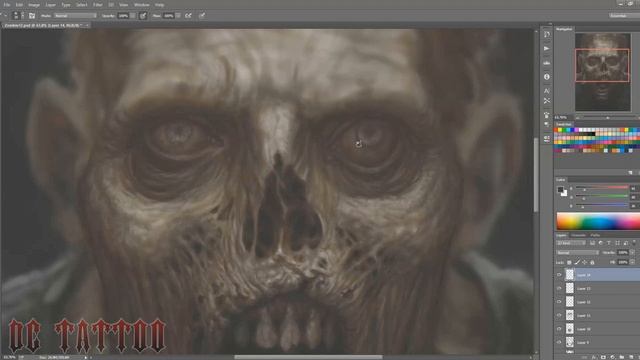Screen dimensions: 640x360
Task: Click the Navigator zoom percentage field
Action: [x=562, y=118]
